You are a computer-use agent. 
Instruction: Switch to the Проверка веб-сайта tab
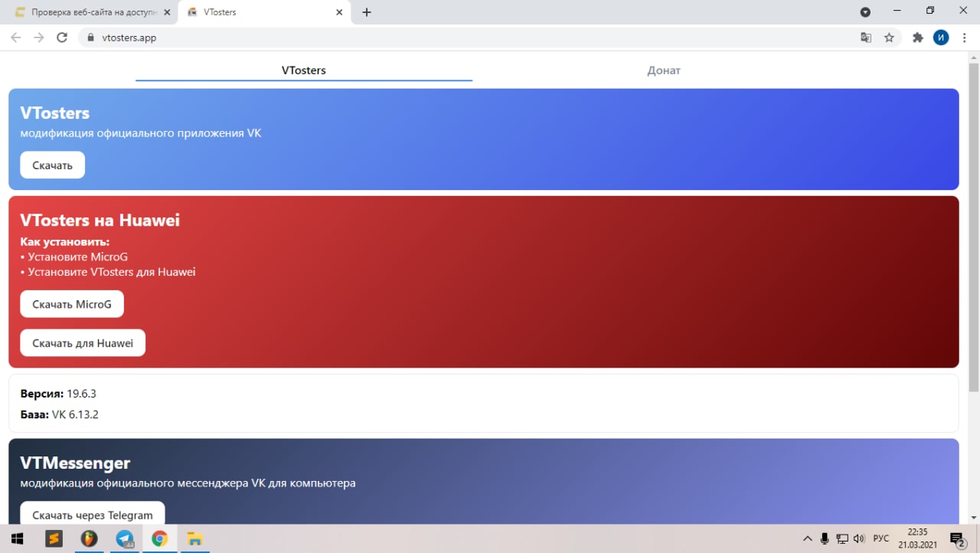coord(92,12)
